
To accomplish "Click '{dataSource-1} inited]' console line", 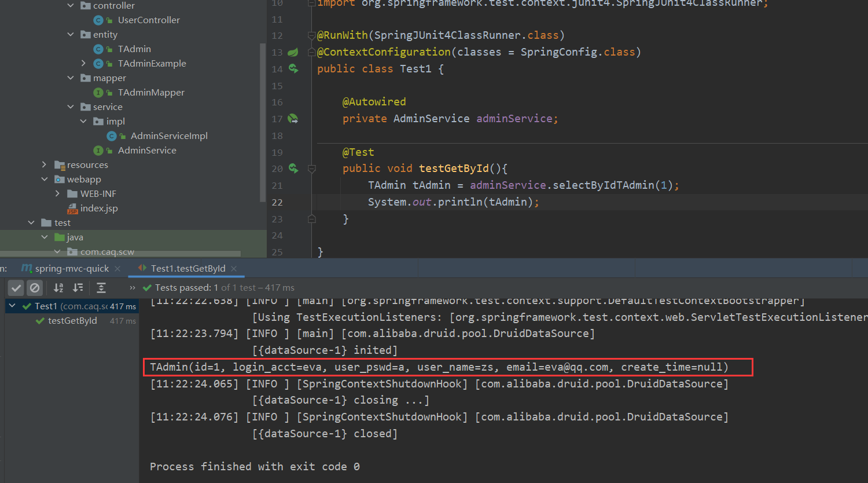I will [325, 350].
